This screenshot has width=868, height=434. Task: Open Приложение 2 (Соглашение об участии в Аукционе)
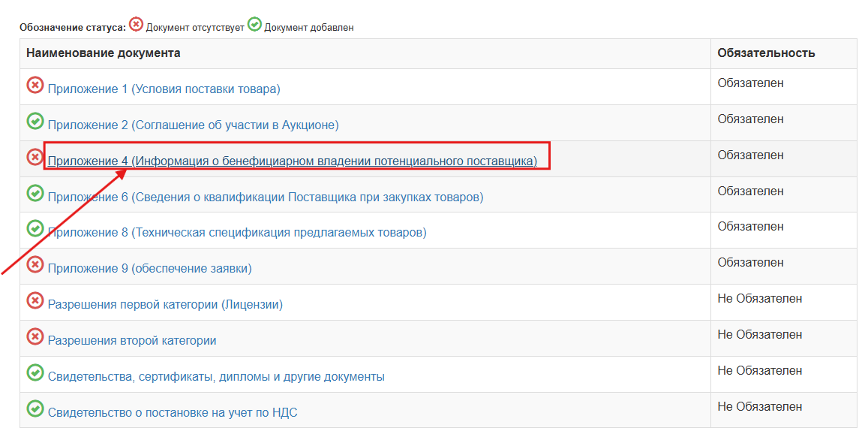[x=194, y=125]
